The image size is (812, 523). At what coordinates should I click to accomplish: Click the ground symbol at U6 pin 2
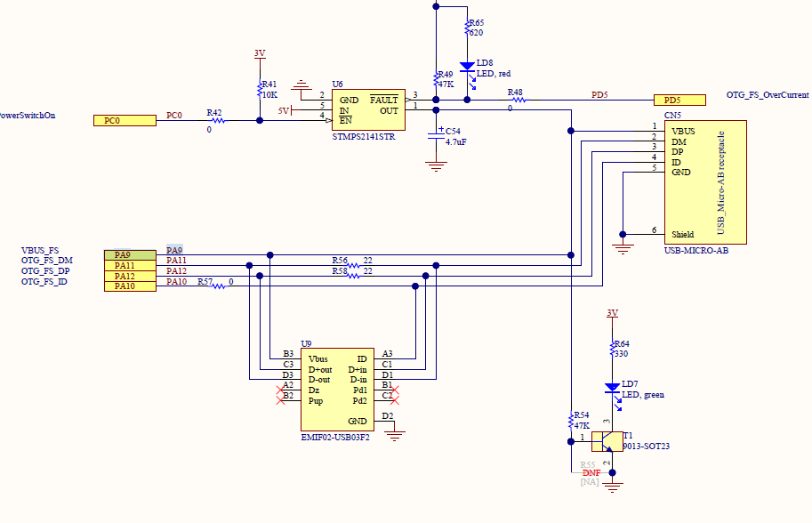301,85
